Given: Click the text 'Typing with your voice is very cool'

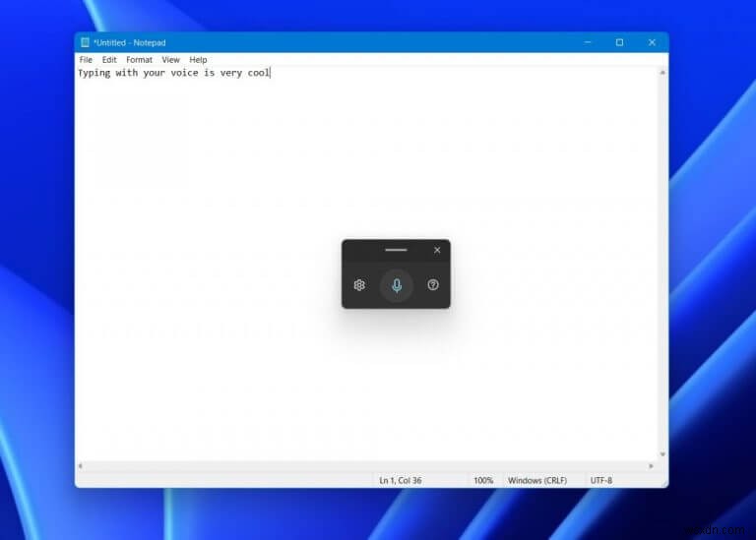Looking at the screenshot, I should (x=173, y=73).
